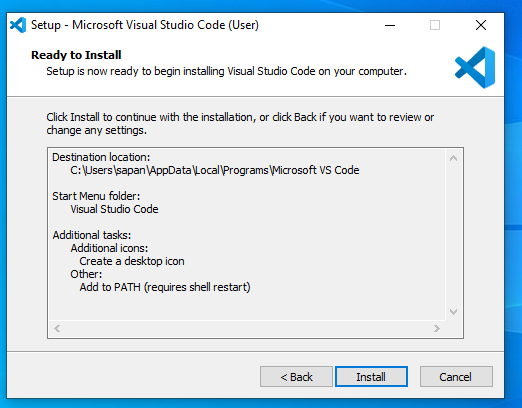
Task: Click the vertical scrollbar track in summary
Action: coord(453,235)
